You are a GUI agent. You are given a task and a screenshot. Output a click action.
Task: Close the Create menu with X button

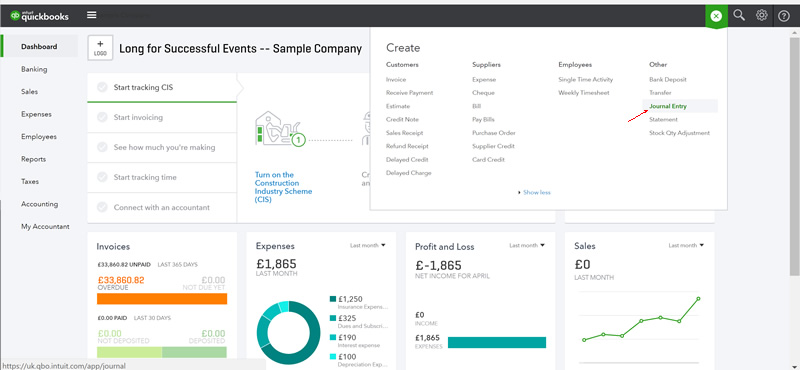coord(716,16)
